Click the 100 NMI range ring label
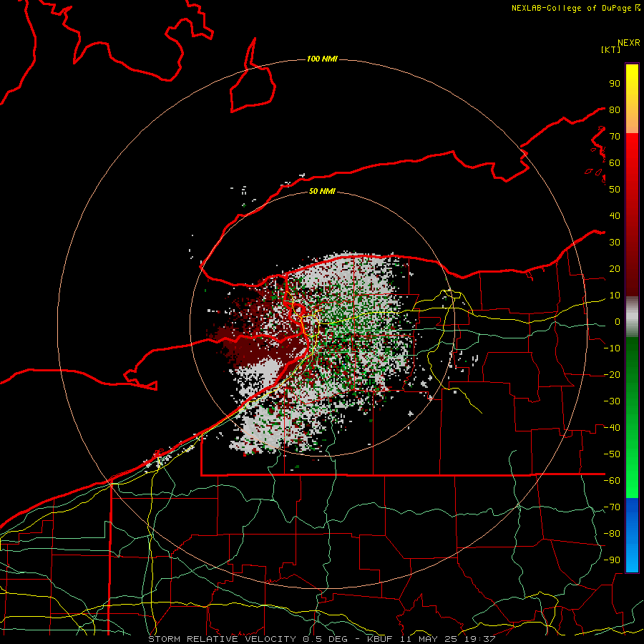The height and width of the screenshot is (644, 644). click(x=322, y=59)
